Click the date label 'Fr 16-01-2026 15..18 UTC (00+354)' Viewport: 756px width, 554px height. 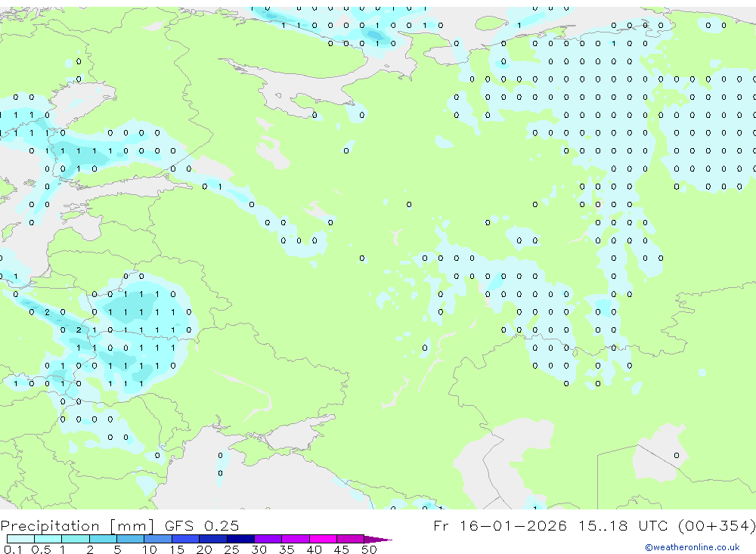click(x=594, y=525)
